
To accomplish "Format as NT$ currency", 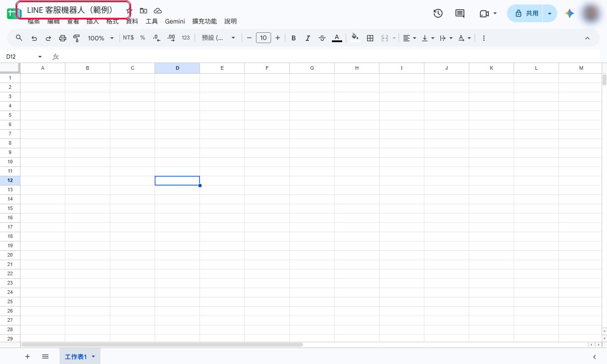I will coord(128,38).
